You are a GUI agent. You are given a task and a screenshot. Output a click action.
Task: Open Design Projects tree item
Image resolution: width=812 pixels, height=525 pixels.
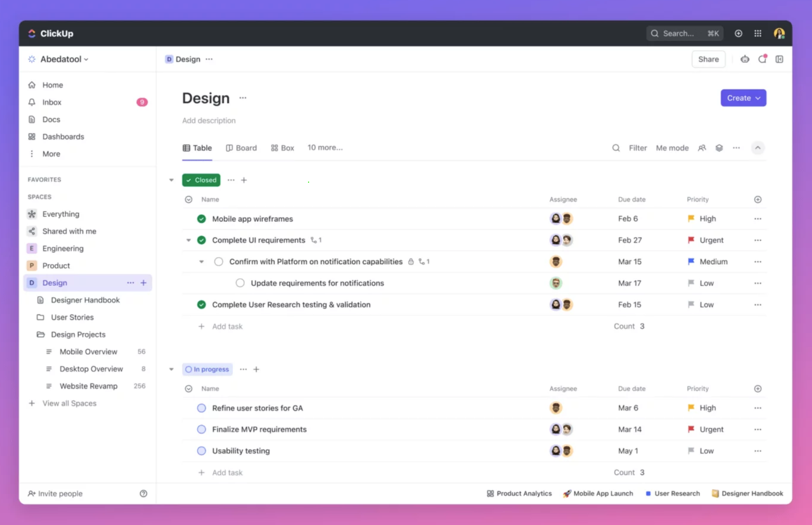pyautogui.click(x=77, y=334)
